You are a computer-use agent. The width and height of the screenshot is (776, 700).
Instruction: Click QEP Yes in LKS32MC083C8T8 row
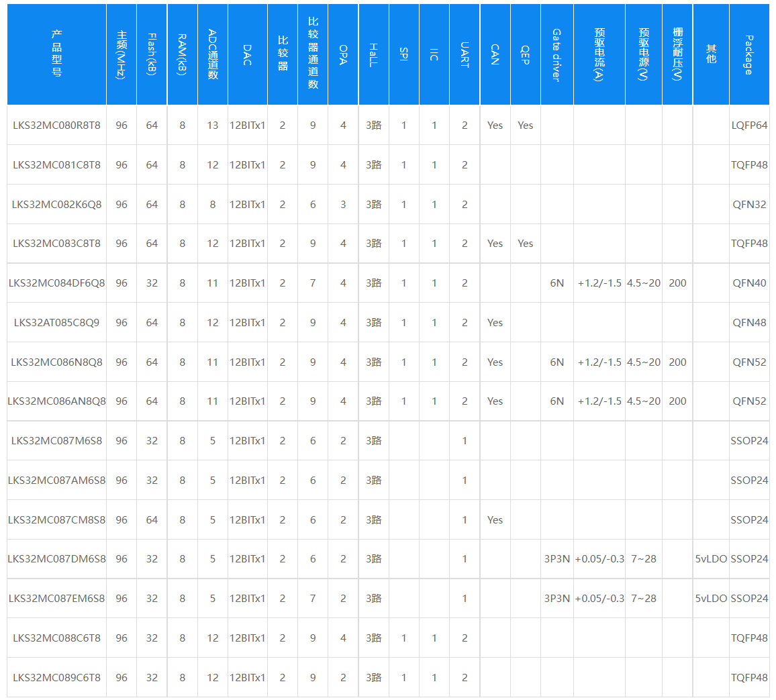coord(526,244)
